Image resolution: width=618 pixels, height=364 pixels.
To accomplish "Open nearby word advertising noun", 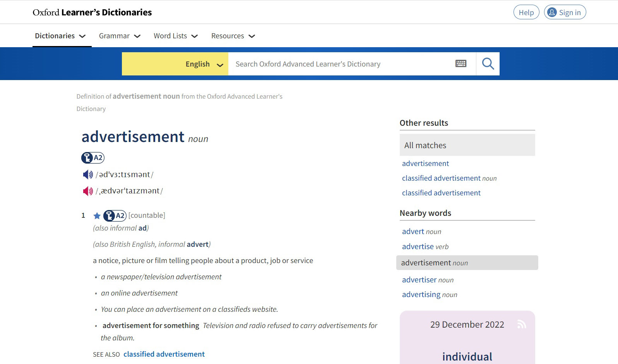I will (x=430, y=295).
